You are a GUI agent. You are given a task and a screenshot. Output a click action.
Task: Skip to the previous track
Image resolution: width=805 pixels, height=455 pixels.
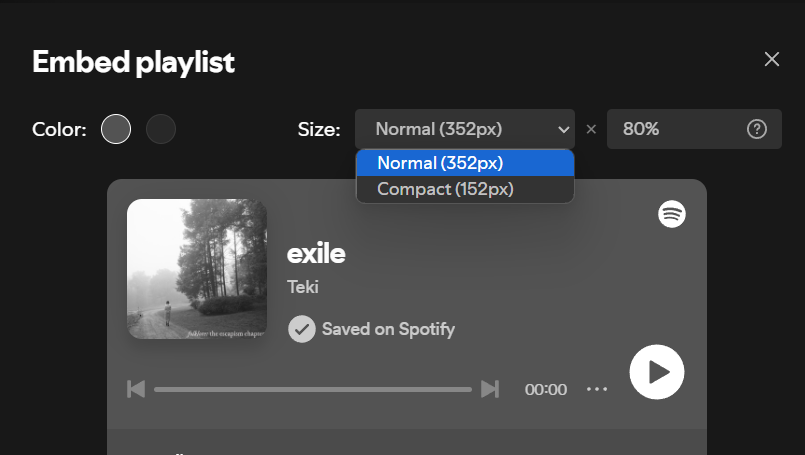136,389
